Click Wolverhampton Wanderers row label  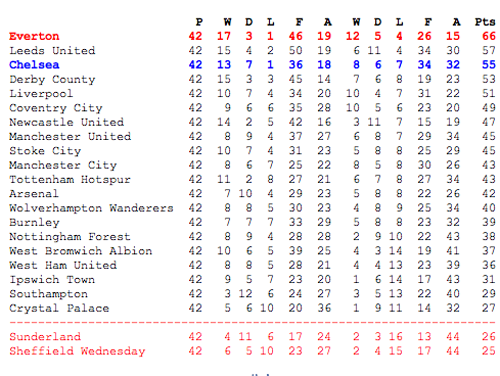click(91, 208)
